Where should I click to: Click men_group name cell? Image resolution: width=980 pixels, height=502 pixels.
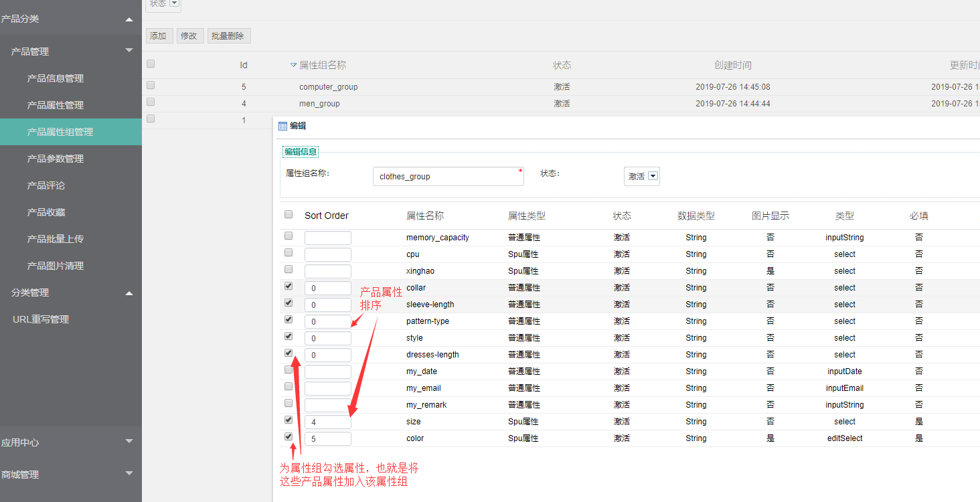click(x=319, y=104)
